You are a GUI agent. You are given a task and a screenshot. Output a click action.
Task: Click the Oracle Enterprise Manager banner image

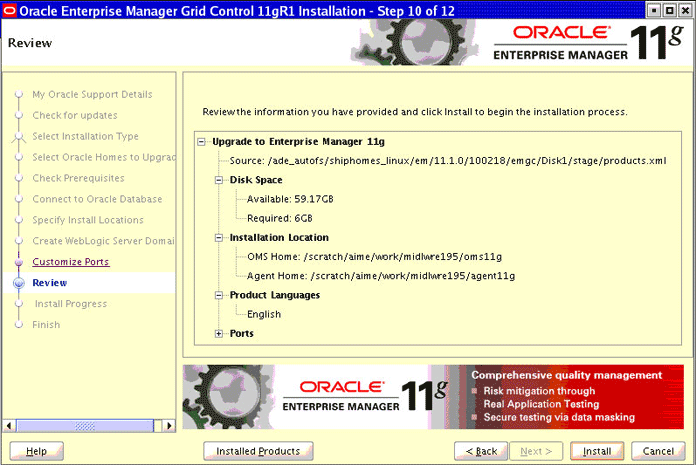433,397
